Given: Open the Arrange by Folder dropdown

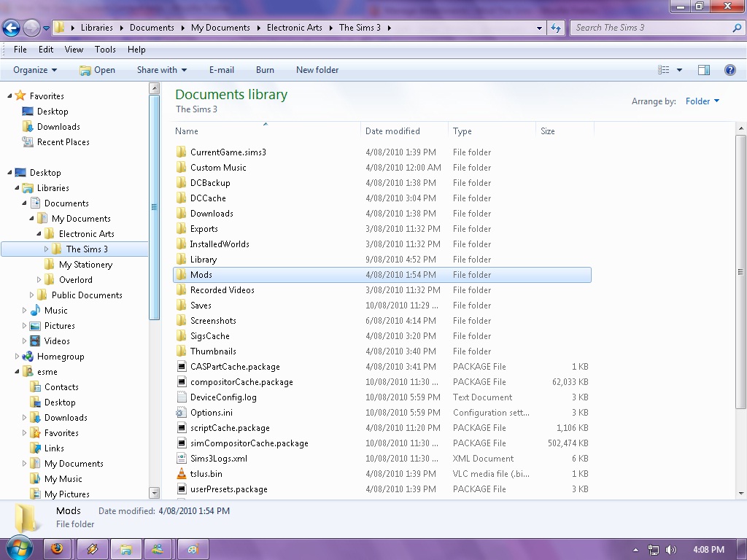Looking at the screenshot, I should (x=702, y=101).
